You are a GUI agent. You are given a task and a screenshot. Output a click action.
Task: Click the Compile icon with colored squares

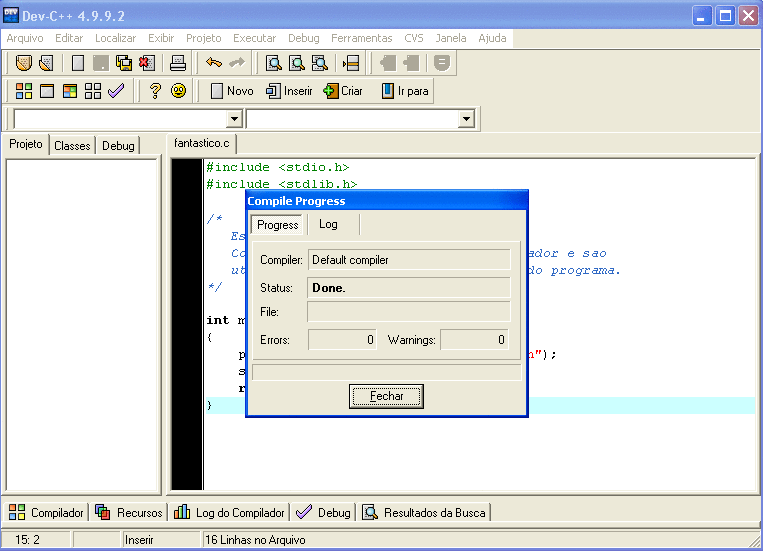(x=24, y=91)
